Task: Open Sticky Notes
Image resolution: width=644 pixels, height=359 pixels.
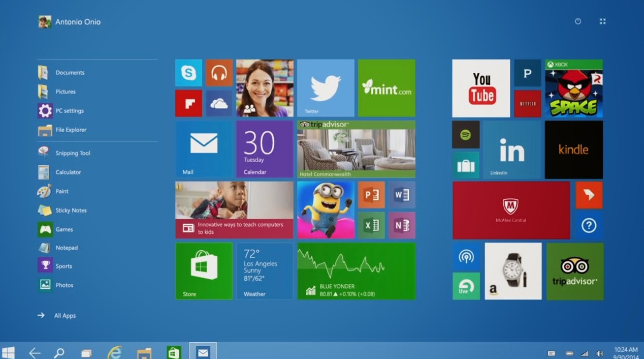Action: pos(63,211)
